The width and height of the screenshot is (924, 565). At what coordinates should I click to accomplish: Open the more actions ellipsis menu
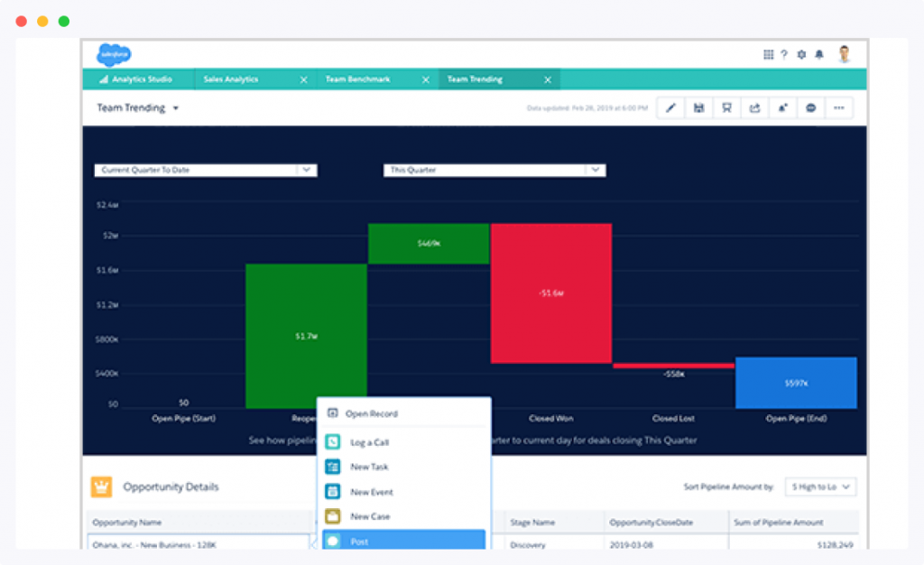pyautogui.click(x=838, y=107)
